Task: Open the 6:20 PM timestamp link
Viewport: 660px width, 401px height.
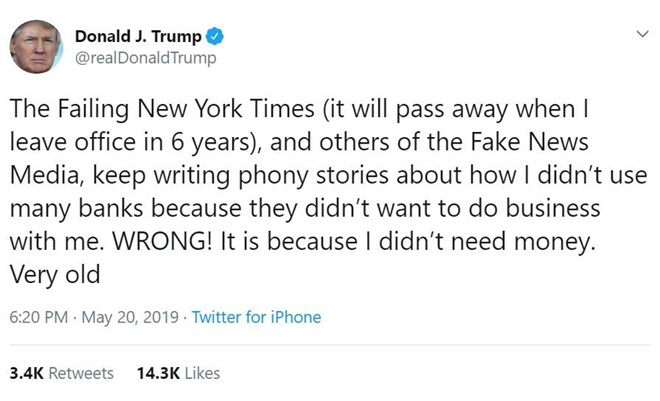Action: [x=38, y=317]
